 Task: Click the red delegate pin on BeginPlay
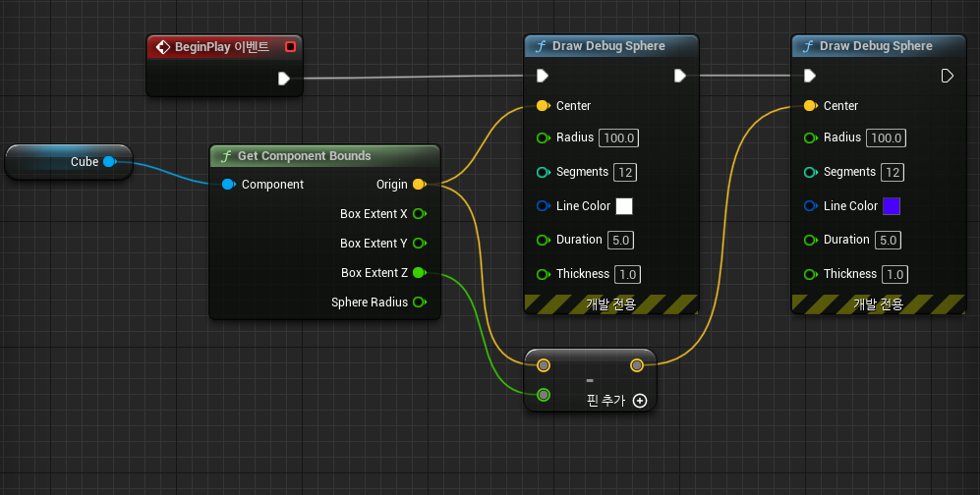[290, 47]
